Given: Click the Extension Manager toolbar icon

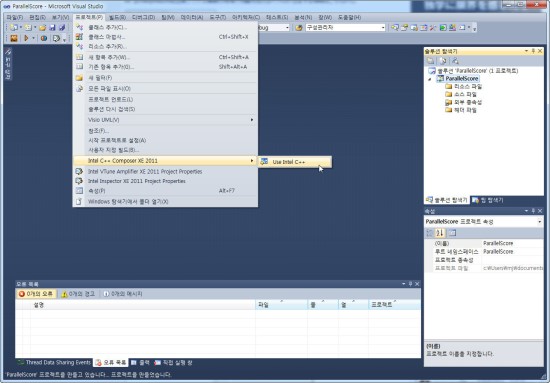Looking at the screenshot, I should point(452,27).
